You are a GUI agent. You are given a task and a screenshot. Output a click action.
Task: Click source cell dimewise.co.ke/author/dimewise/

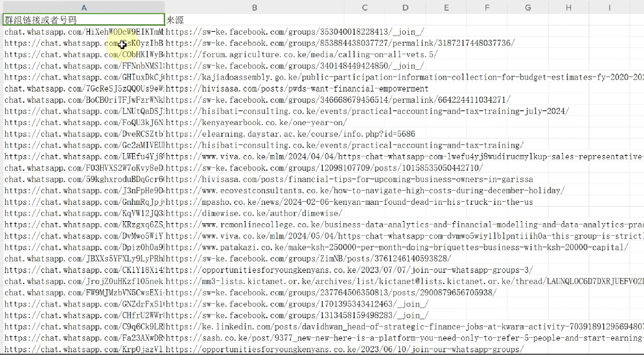[254, 213]
